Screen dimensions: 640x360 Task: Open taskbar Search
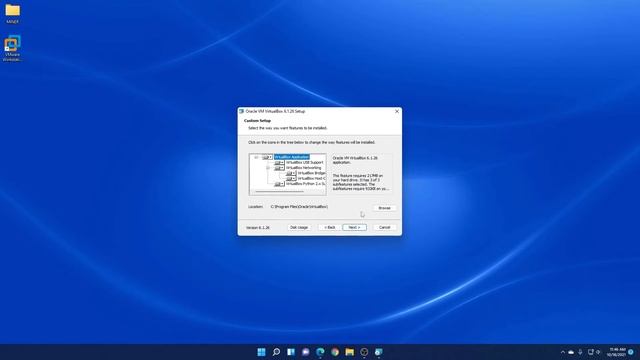(276, 352)
